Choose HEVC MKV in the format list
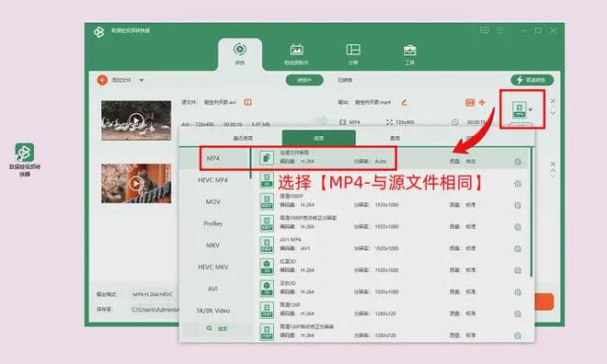Image resolution: width=607 pixels, height=364 pixels. pos(213,267)
